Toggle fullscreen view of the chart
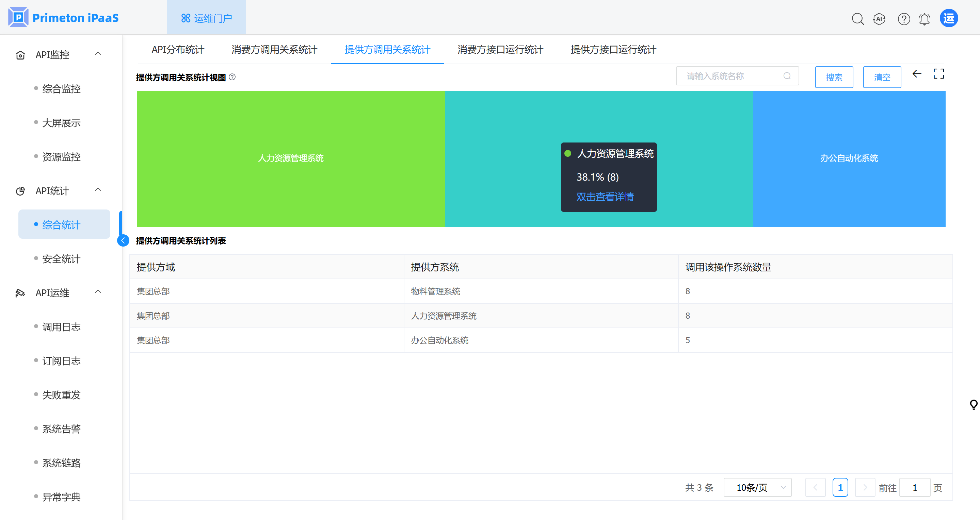Viewport: 980px width, 520px height. coord(938,74)
